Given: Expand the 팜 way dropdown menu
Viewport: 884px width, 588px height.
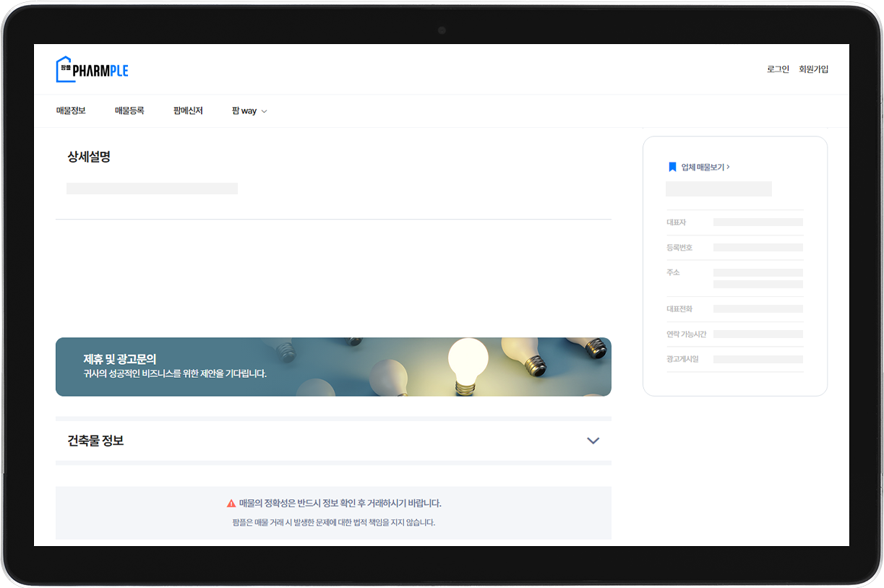Looking at the screenshot, I should pyautogui.click(x=249, y=111).
